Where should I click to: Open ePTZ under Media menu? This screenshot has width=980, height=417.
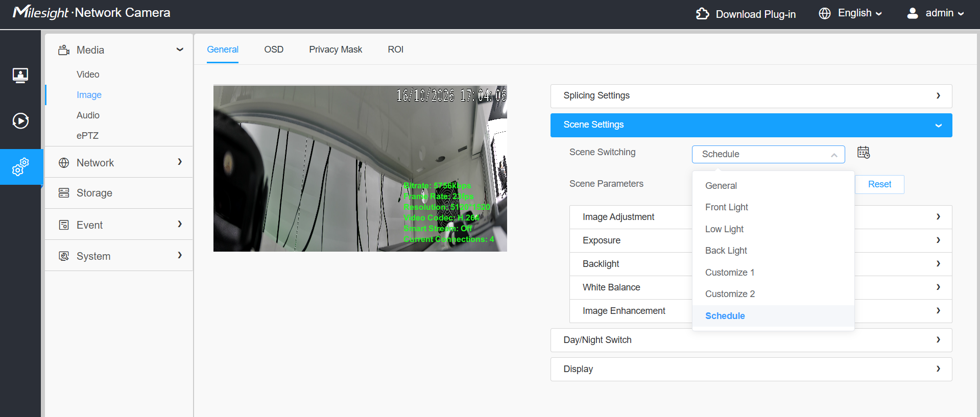[x=87, y=136]
